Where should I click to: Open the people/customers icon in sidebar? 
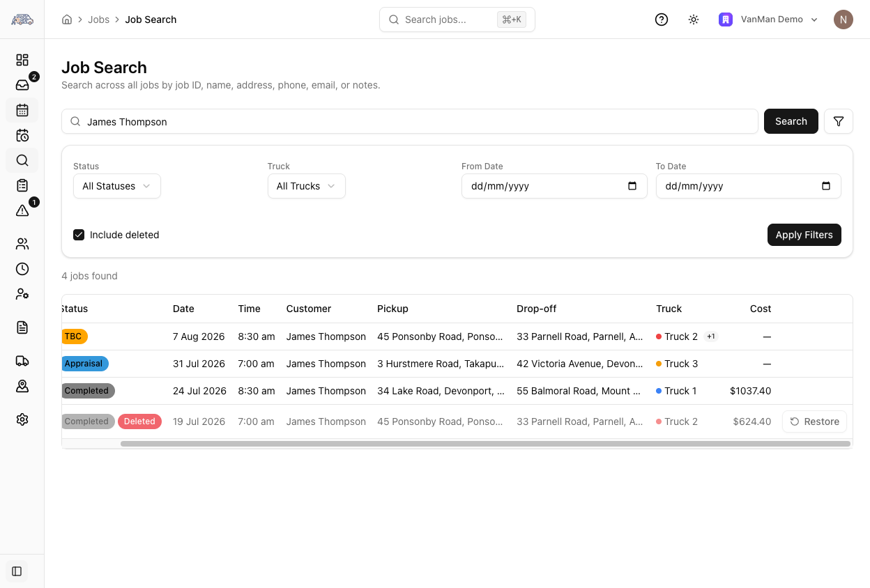pos(22,244)
